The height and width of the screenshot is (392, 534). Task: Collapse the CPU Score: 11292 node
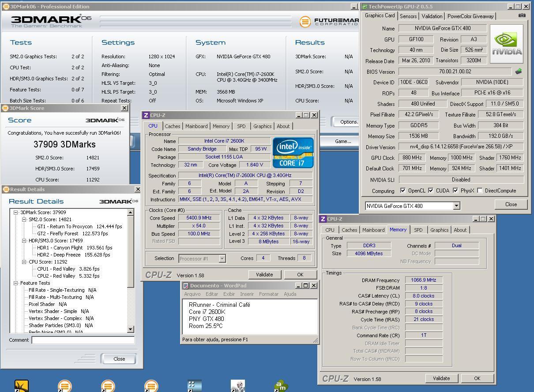[x=24, y=262]
